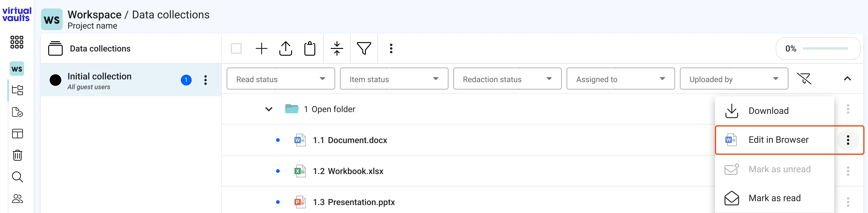Open the Item status dropdown
Screen dimensions: 868x213
pyautogui.click(x=394, y=79)
